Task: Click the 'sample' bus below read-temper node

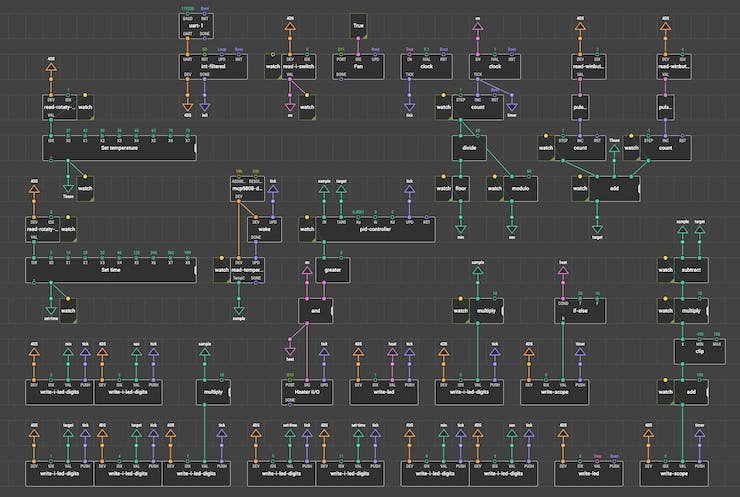Action: [x=239, y=311]
